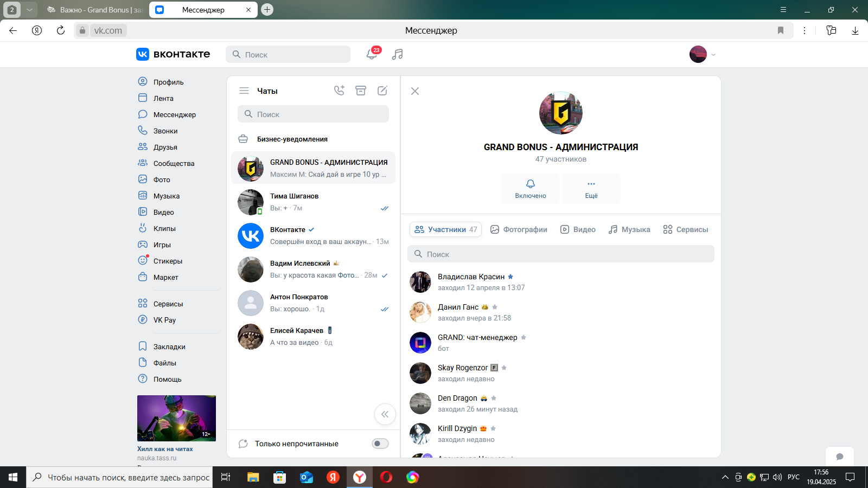Click the Игры sidebar icon
Image resolution: width=868 pixels, height=488 pixels.
[143, 244]
